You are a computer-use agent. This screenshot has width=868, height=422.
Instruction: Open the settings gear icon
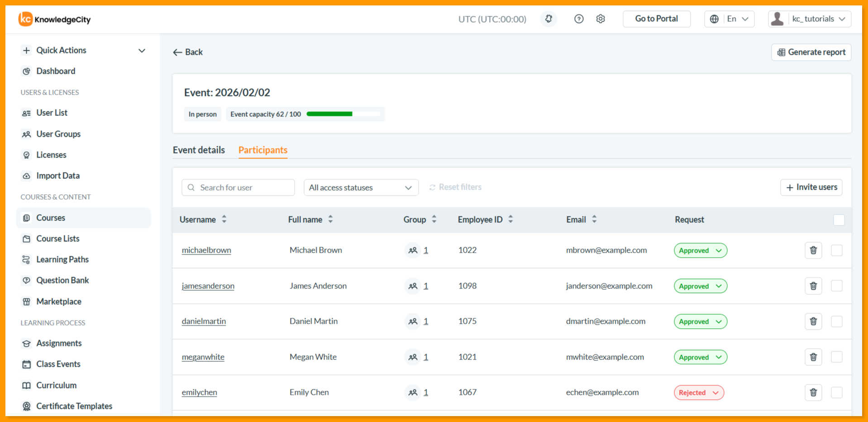pos(601,19)
